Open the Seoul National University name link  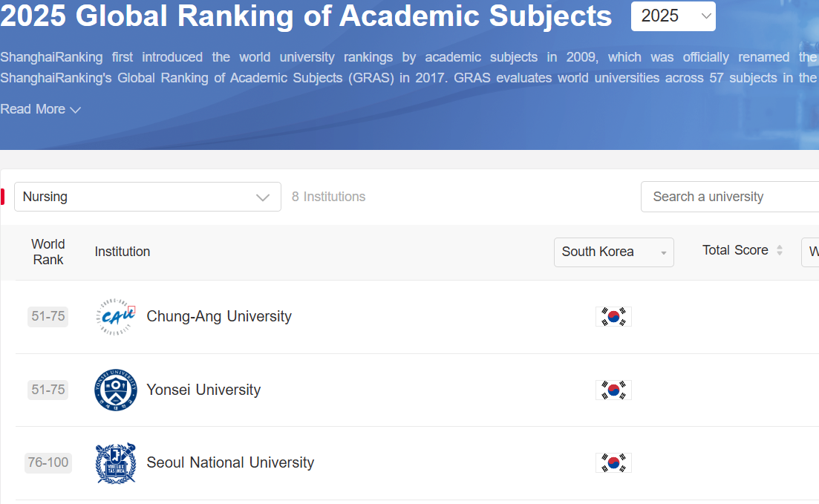230,463
